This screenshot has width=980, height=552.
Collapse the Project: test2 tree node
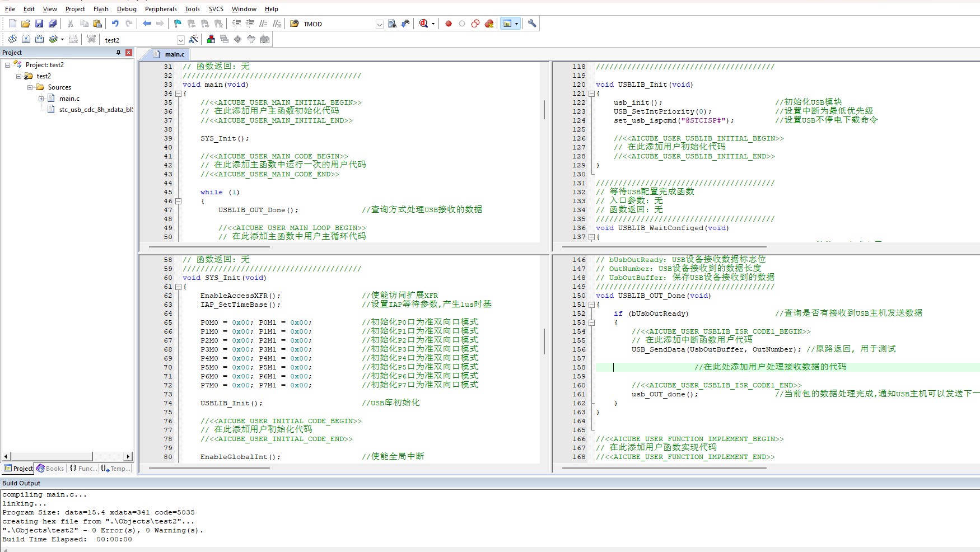click(7, 65)
